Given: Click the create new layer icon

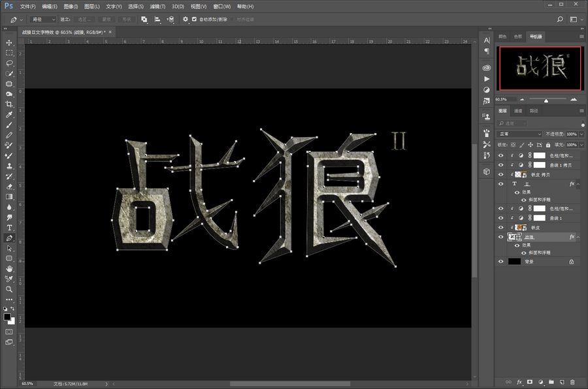Looking at the screenshot, I should pyautogui.click(x=562, y=381).
